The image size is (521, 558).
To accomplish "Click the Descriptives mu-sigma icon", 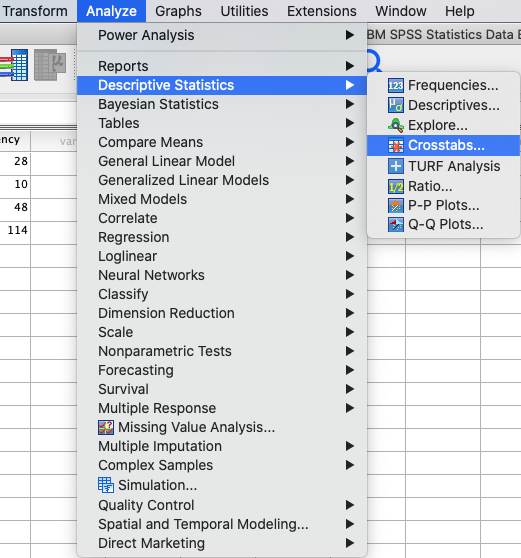I will [x=395, y=105].
